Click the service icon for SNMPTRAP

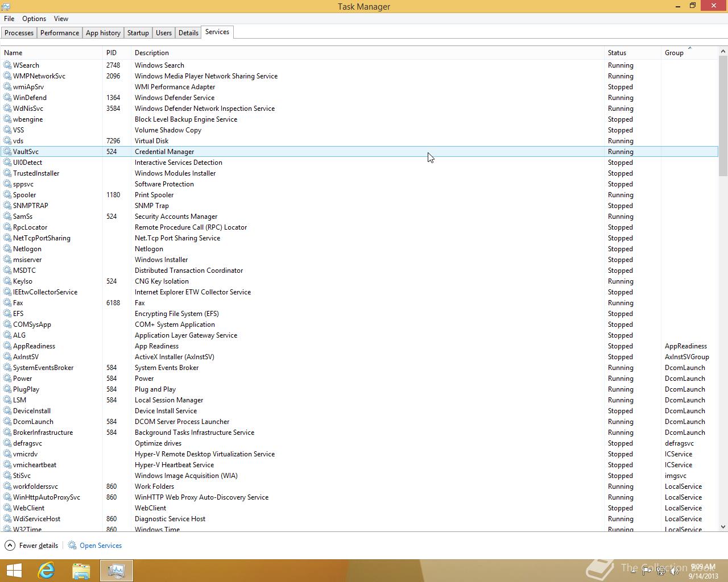[7, 206]
